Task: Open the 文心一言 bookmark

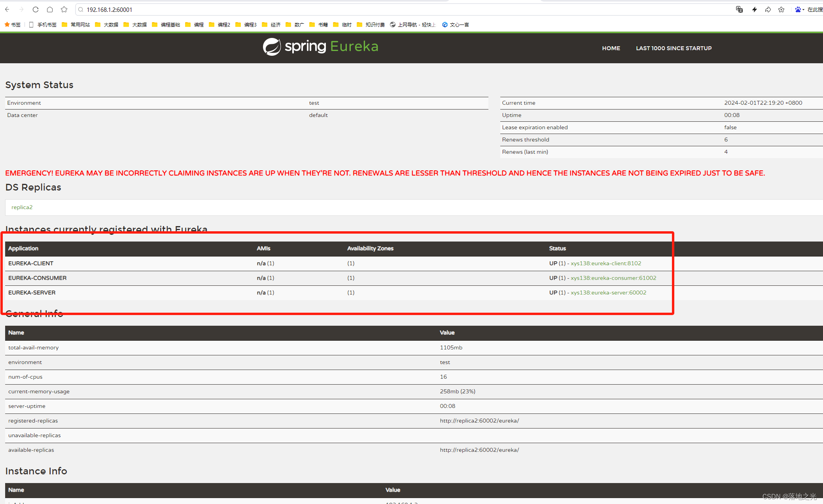Action: (x=456, y=25)
